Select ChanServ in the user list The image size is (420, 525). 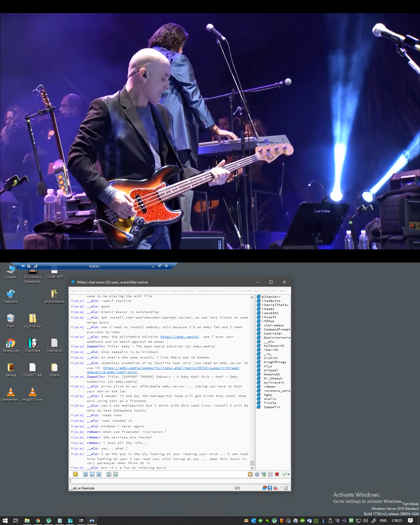coord(272,297)
